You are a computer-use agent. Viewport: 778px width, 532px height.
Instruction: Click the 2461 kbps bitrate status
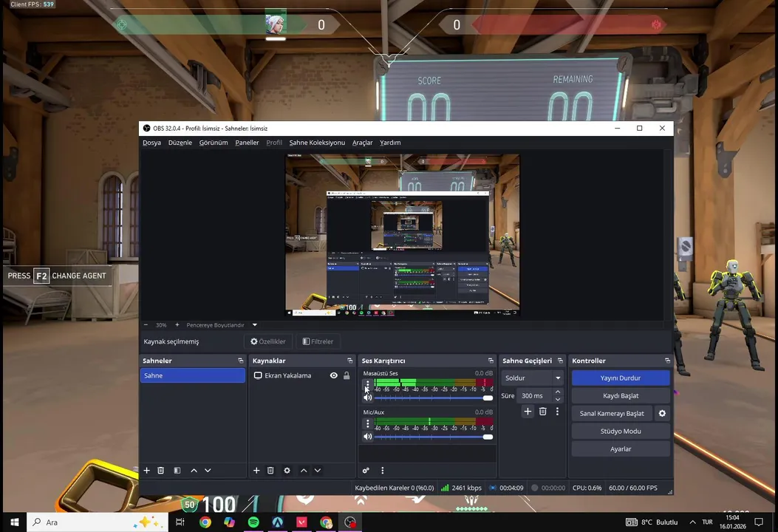tap(462, 488)
